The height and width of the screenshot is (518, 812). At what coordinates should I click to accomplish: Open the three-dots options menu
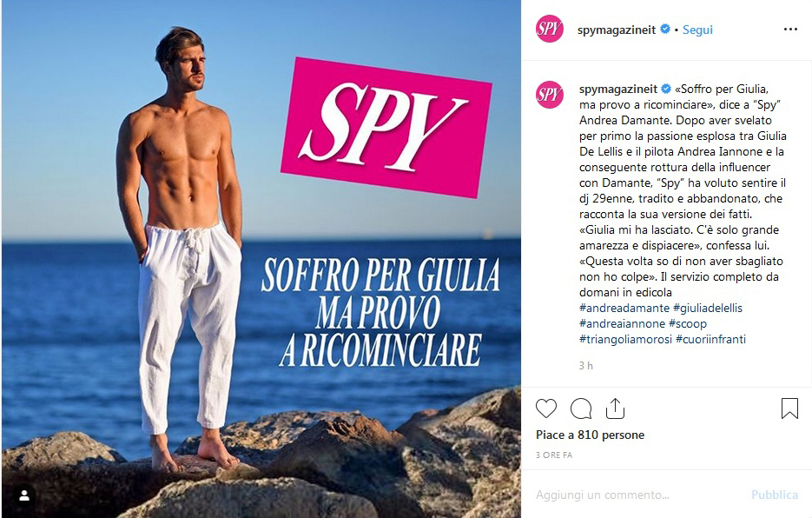790,30
